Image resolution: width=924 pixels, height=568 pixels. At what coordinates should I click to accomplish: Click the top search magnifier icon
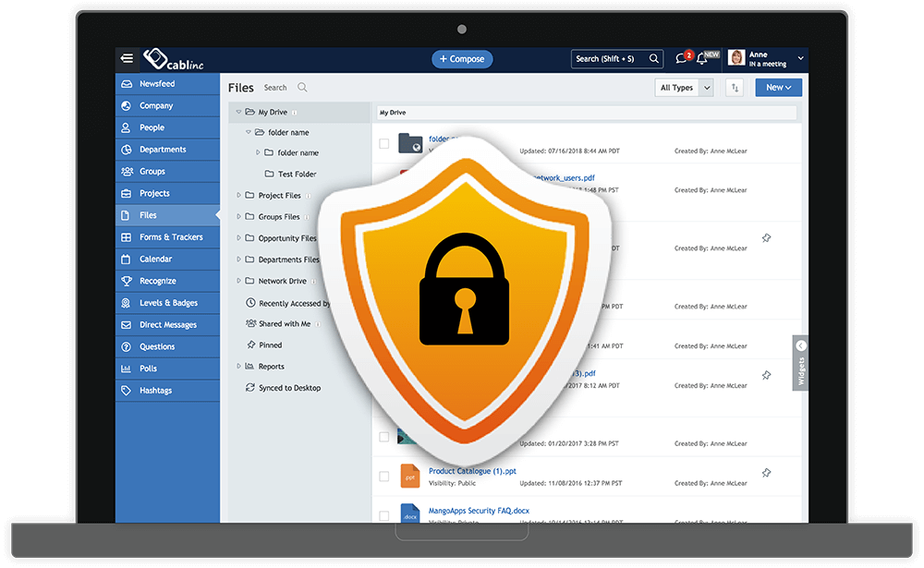click(x=653, y=58)
